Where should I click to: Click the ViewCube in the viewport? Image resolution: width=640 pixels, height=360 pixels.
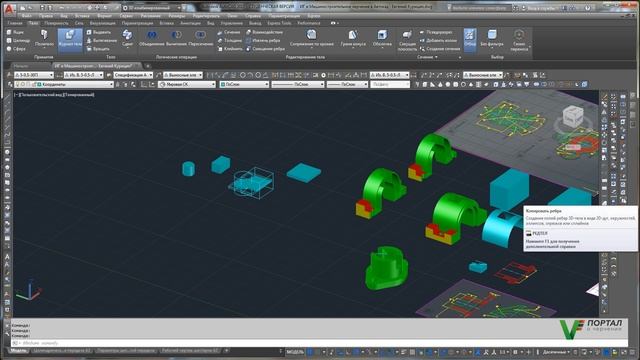pyautogui.click(x=573, y=116)
